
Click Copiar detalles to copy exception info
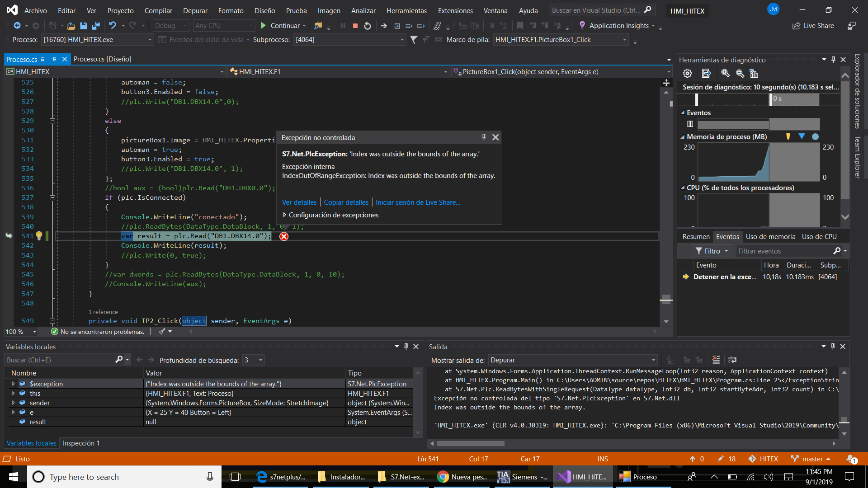click(x=345, y=202)
